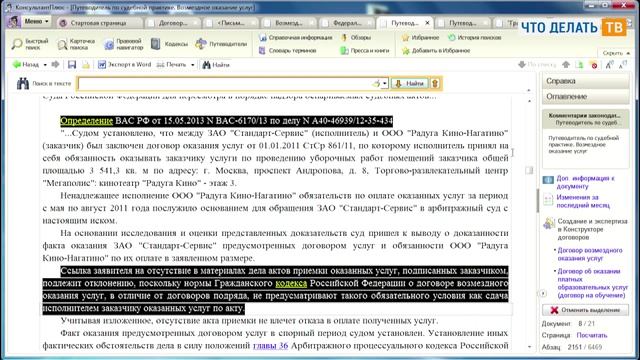Open Путеводители guides

tap(221, 44)
